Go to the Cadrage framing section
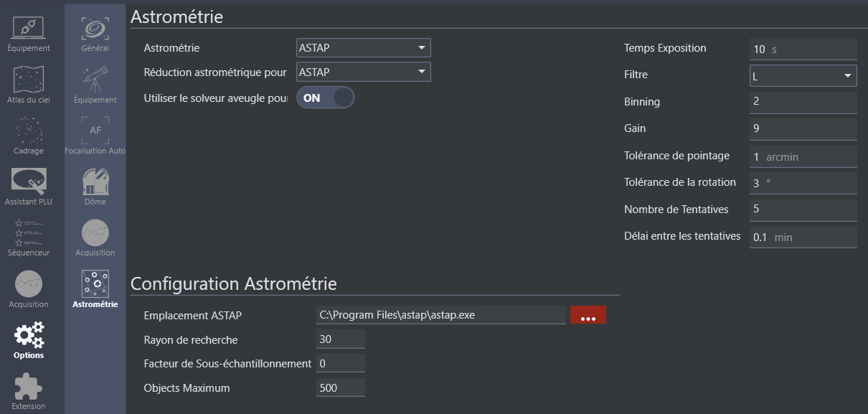The height and width of the screenshot is (414, 868). (29, 135)
